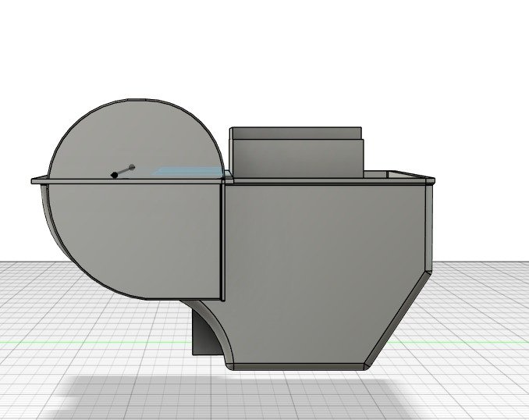Select the right flange lip at top corner

pyautogui.click(x=428, y=180)
